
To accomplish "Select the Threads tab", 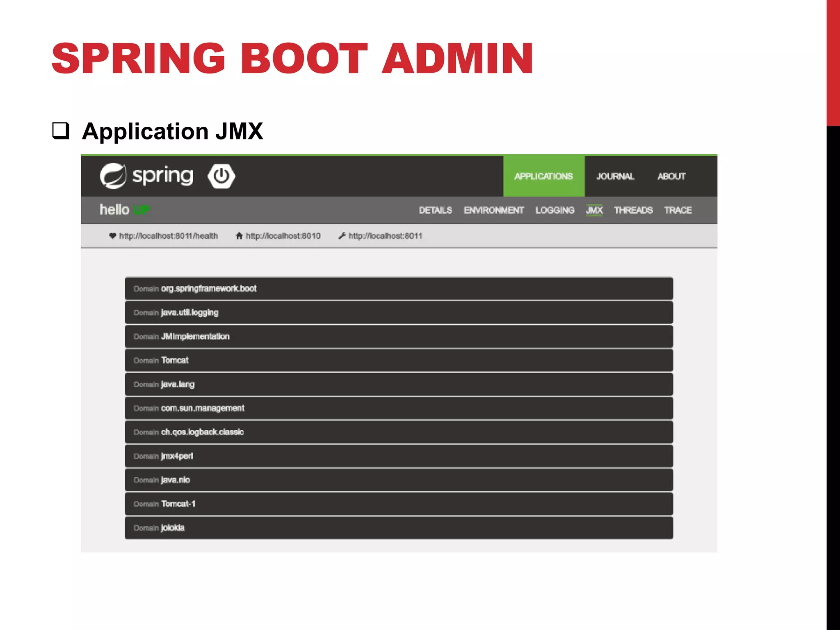I will (x=633, y=210).
